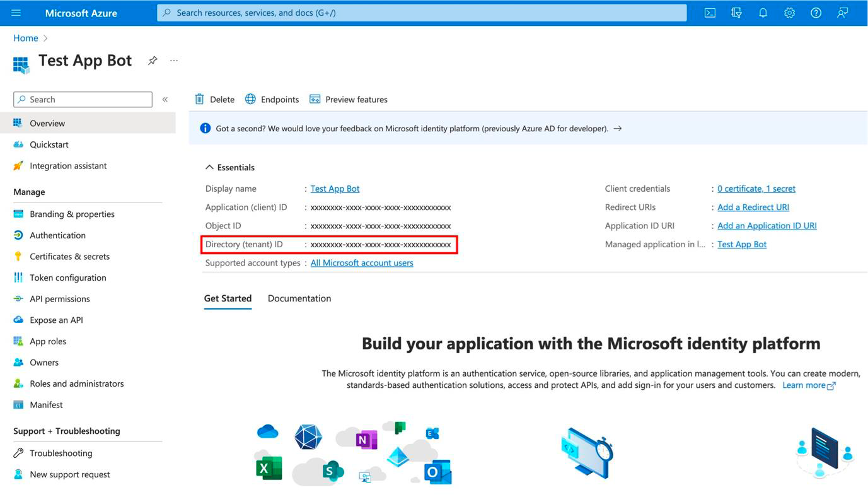868x497 pixels.
Task: Switch to the Documentation tab
Action: 299,298
